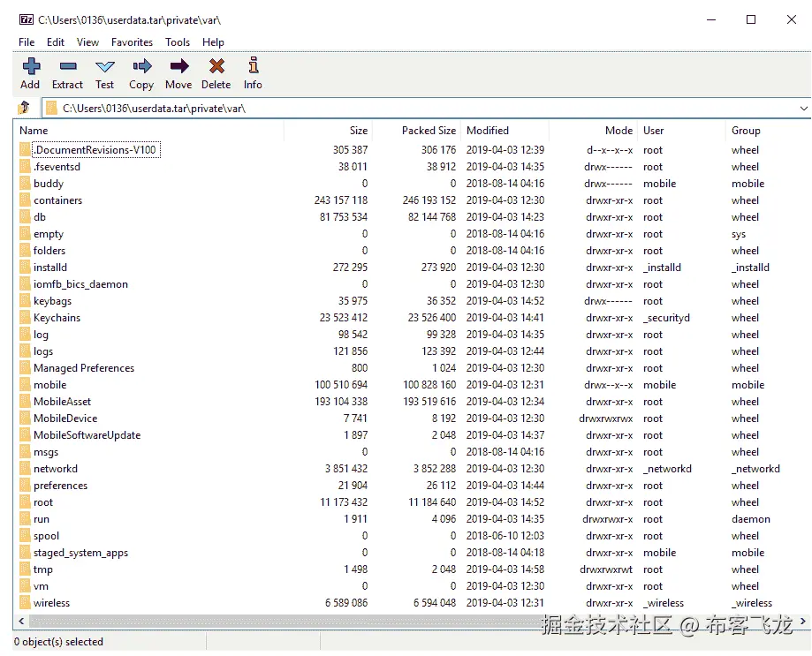Sort by Size column header
Image resolution: width=812 pixels, height=656 pixels.
pyautogui.click(x=329, y=131)
